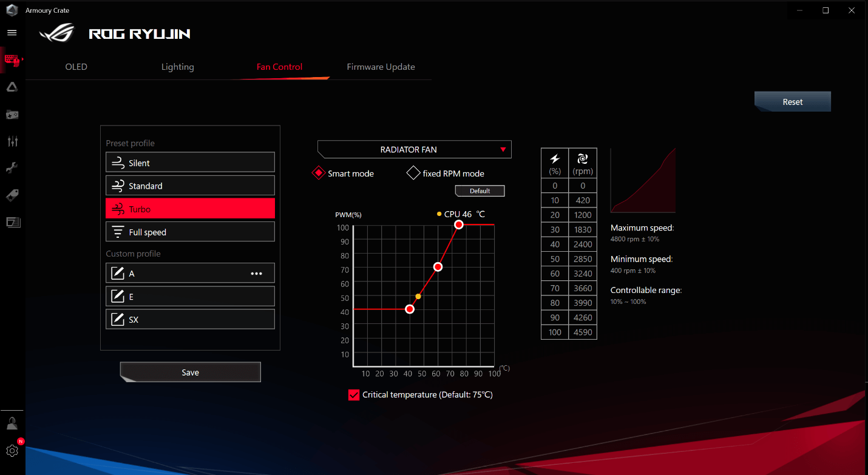Open the Firmware Update tab
This screenshot has height=475, width=868.
[381, 67]
